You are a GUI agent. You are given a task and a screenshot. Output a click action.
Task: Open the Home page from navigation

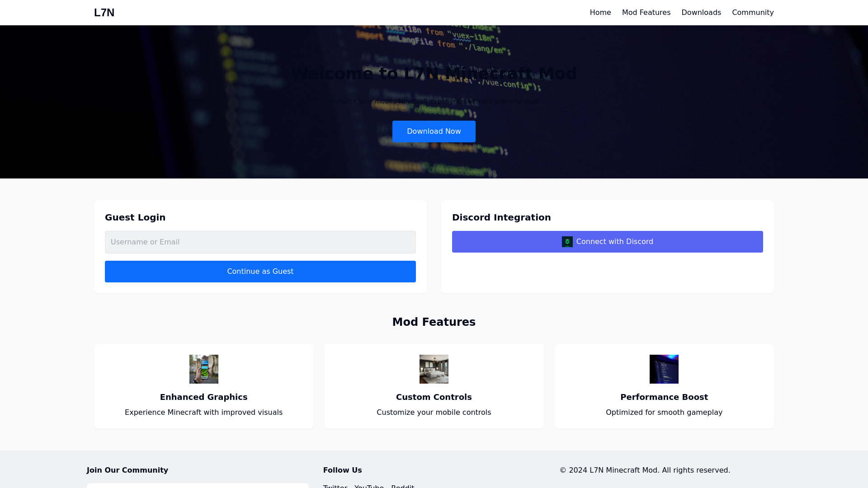(x=600, y=12)
